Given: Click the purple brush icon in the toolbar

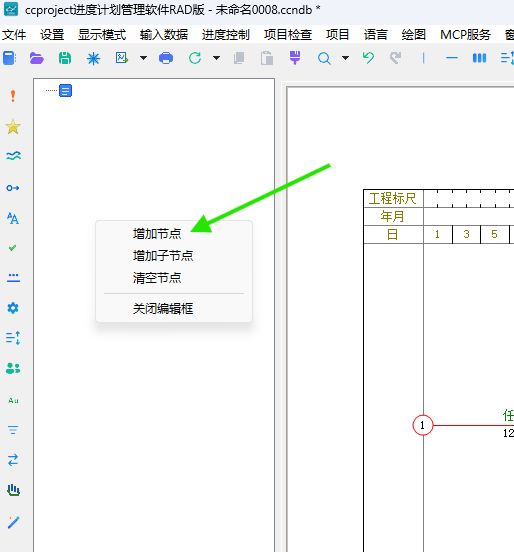Looking at the screenshot, I should [x=295, y=58].
